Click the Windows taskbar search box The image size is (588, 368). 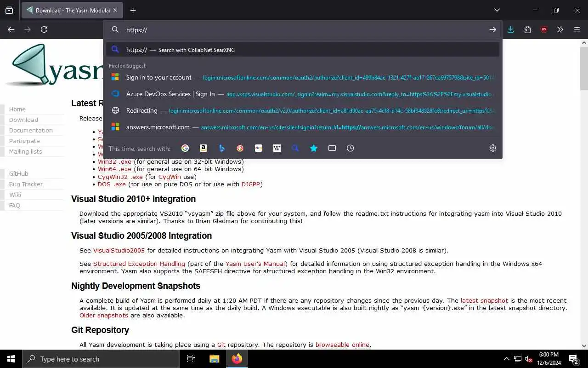[x=101, y=359]
